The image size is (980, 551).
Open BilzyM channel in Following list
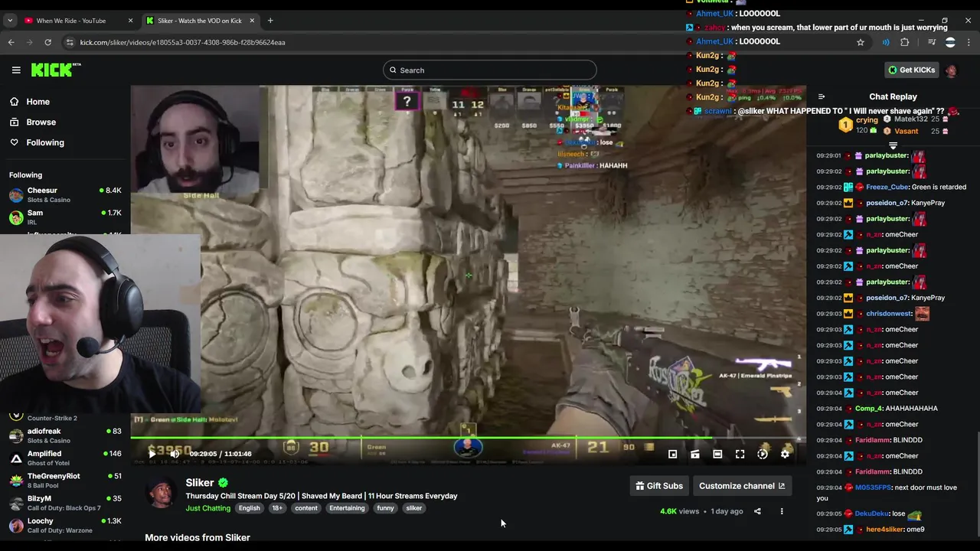65,503
